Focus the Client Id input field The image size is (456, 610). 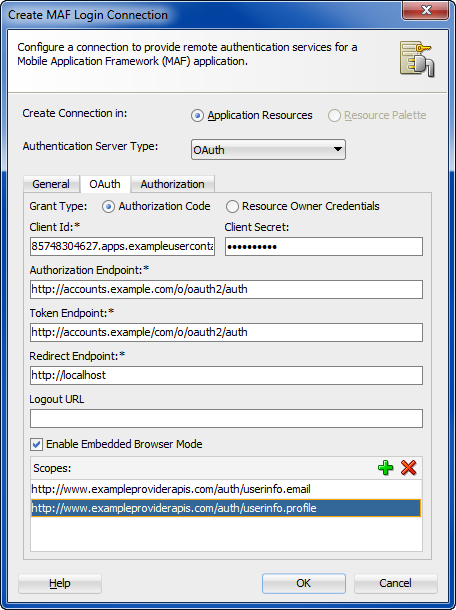122,247
